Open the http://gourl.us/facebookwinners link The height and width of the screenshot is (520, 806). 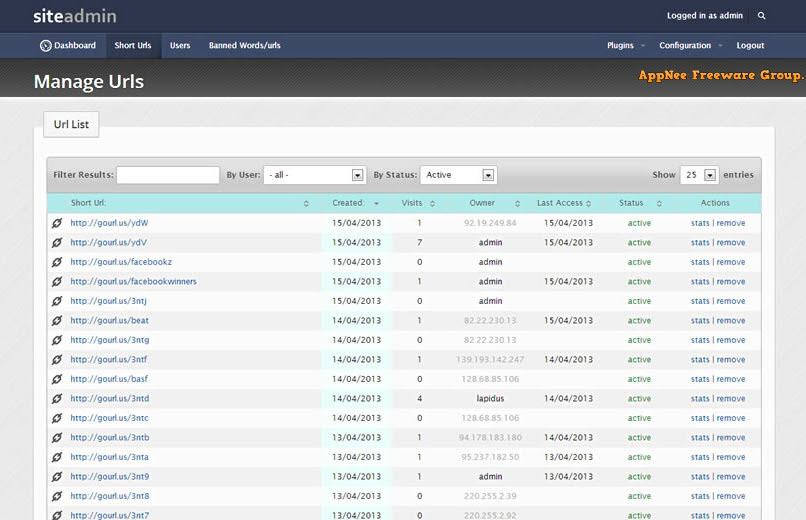click(x=134, y=282)
